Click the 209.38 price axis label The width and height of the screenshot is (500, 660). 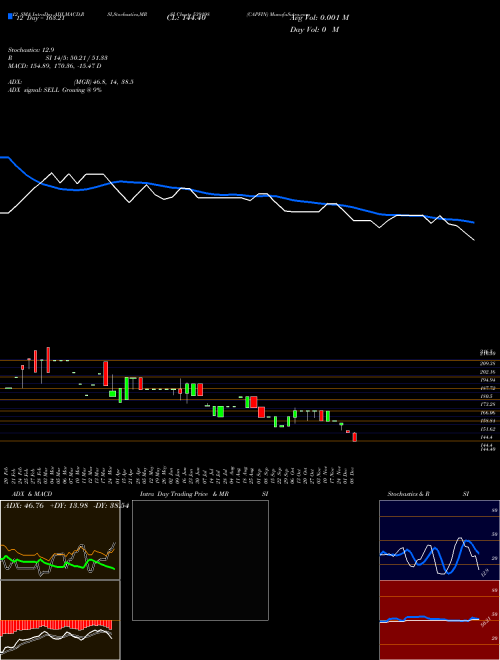[488, 363]
